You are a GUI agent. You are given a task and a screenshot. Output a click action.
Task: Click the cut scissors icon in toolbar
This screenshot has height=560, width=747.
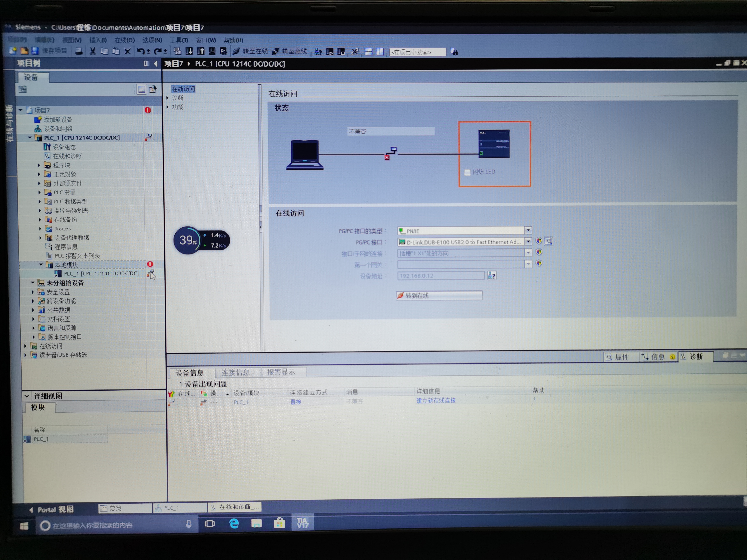pos(93,51)
